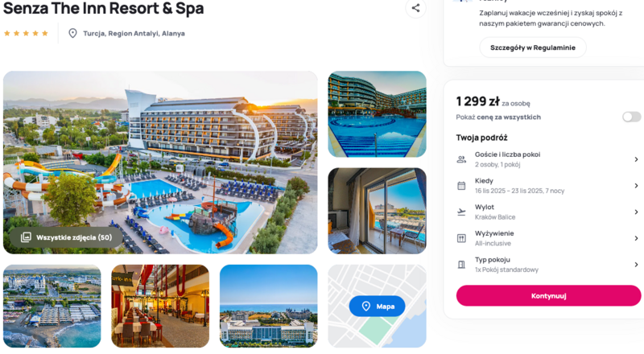
Task: Open Szczegóły w Regulaminie
Action: click(x=533, y=47)
